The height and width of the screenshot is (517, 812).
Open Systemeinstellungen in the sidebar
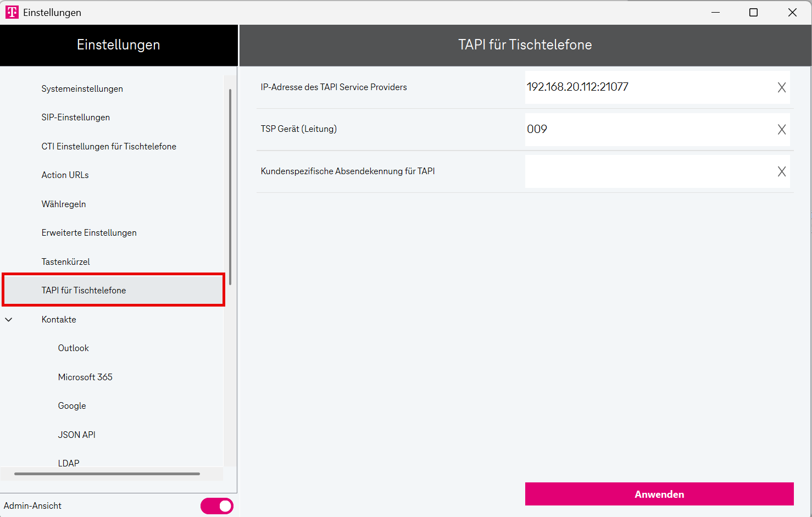coord(82,89)
